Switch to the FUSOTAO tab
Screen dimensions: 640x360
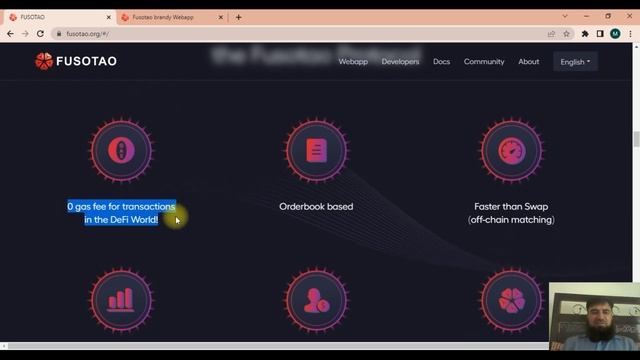click(59, 17)
